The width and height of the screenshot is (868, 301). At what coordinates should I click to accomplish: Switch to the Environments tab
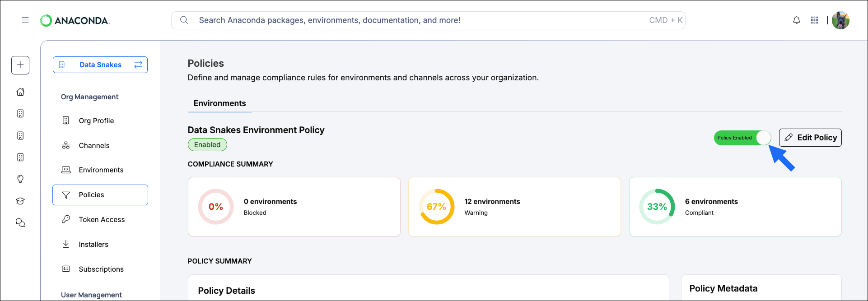[x=220, y=103]
